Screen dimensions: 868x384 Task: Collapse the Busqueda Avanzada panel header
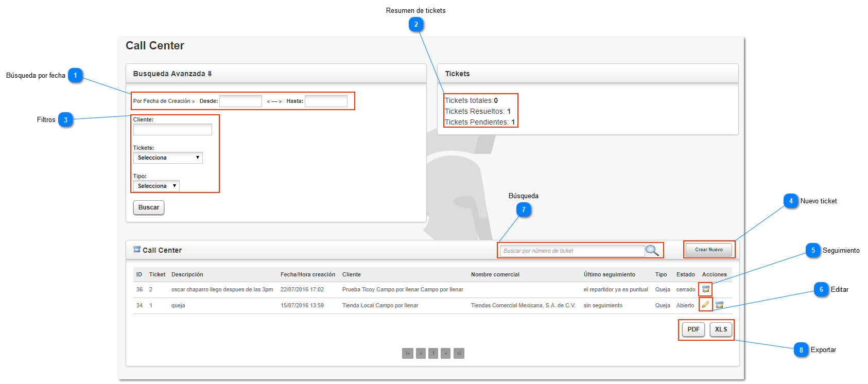pos(276,74)
